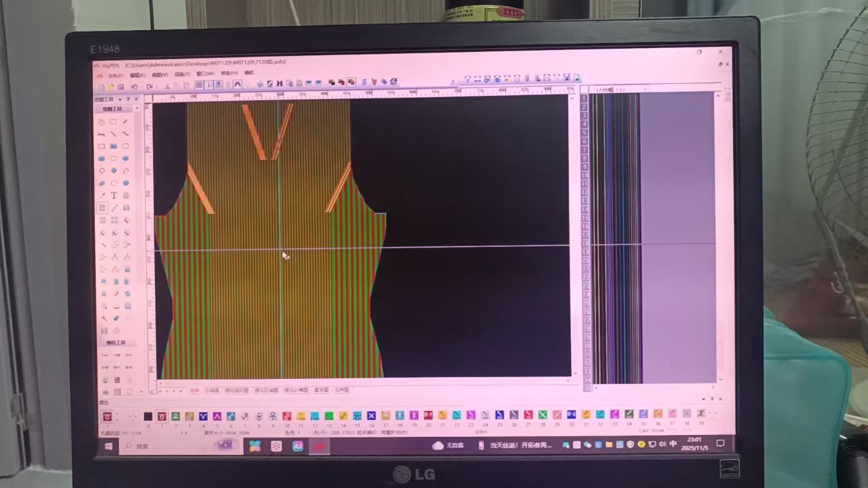This screenshot has height=488, width=868.
Task: Open the color panel options dropdown arrow
Action: pyautogui.click(x=703, y=399)
